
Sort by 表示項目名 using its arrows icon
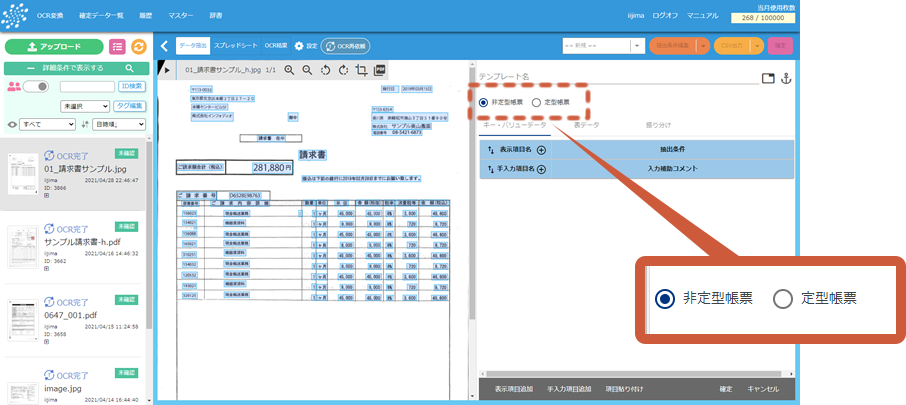(x=491, y=150)
